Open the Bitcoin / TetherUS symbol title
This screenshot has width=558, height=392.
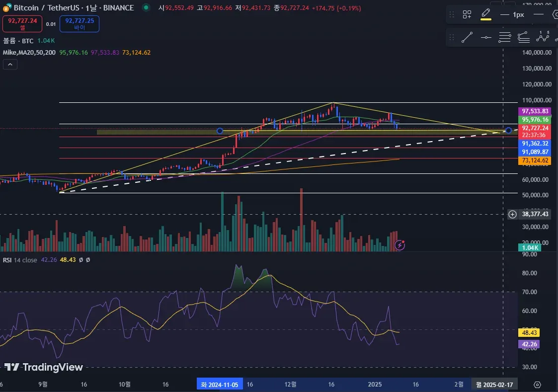(x=74, y=7)
